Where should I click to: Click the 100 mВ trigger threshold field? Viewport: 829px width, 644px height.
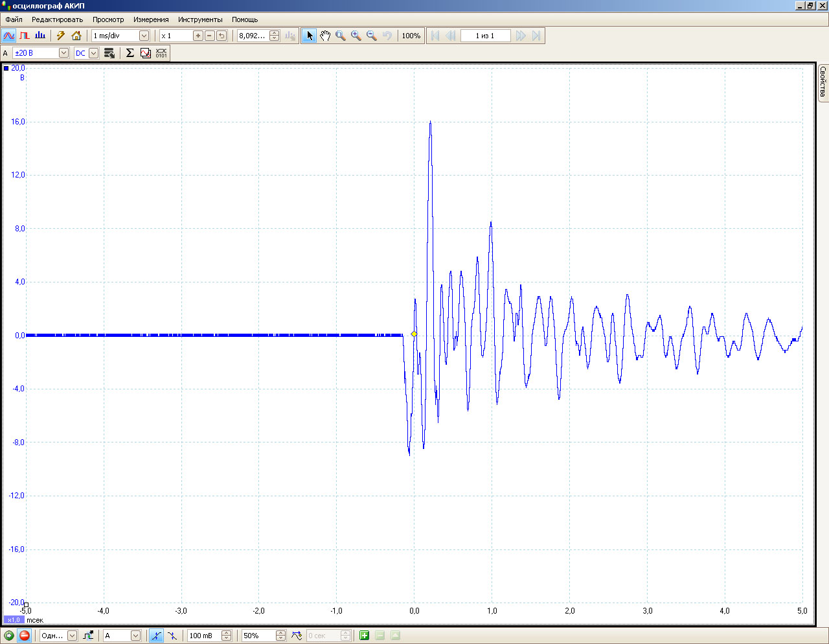(x=204, y=636)
